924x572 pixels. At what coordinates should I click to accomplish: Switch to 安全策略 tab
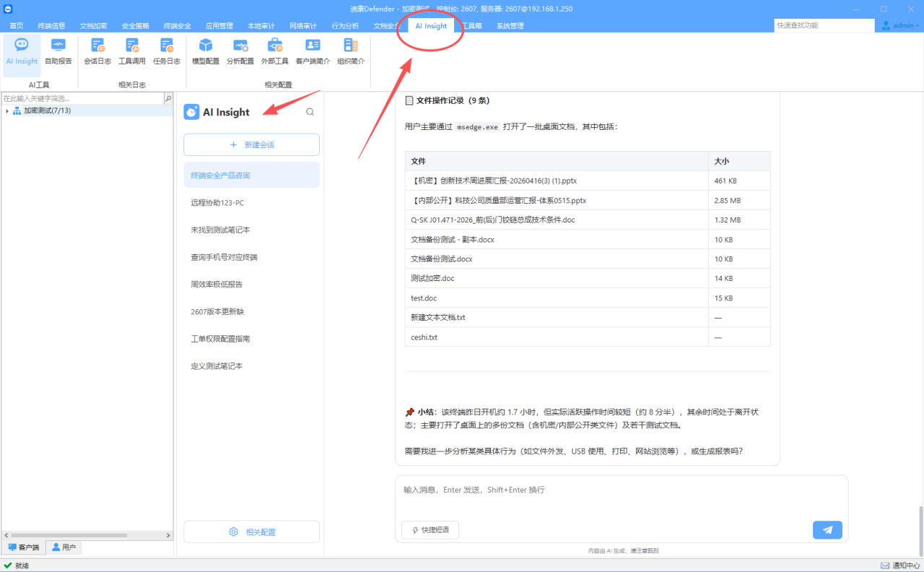pyautogui.click(x=135, y=26)
